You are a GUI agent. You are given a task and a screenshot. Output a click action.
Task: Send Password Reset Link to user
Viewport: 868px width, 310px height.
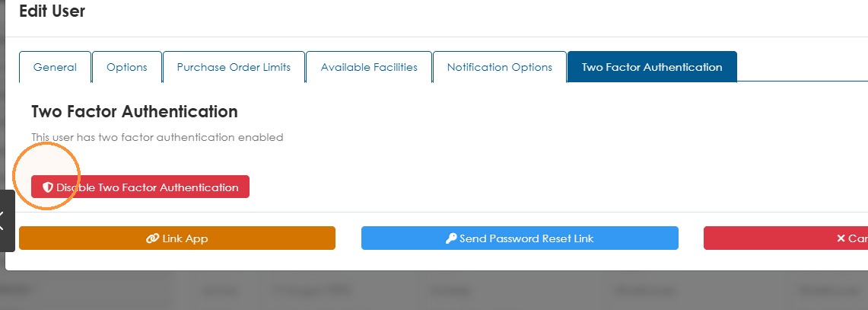(520, 238)
